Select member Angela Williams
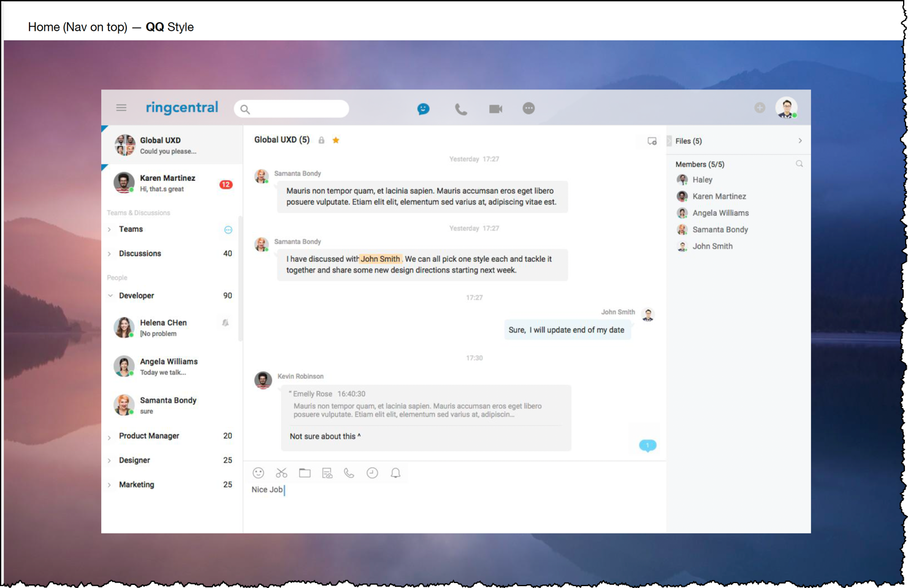 click(x=712, y=213)
